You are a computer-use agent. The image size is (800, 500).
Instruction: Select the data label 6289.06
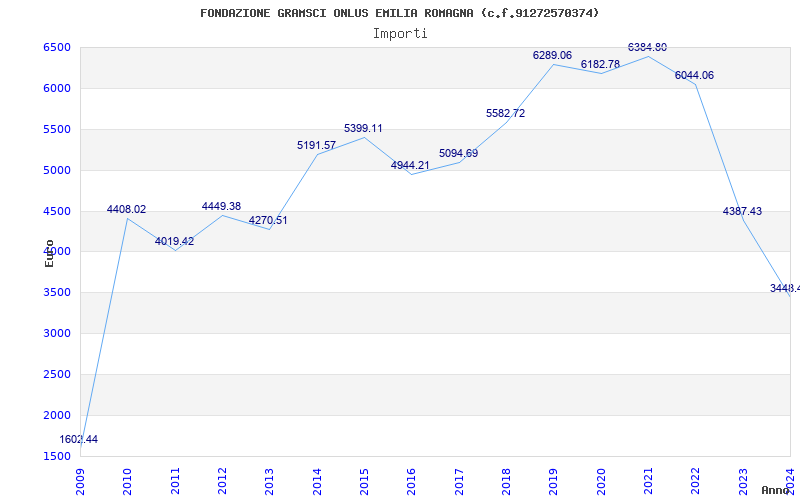pyautogui.click(x=553, y=55)
